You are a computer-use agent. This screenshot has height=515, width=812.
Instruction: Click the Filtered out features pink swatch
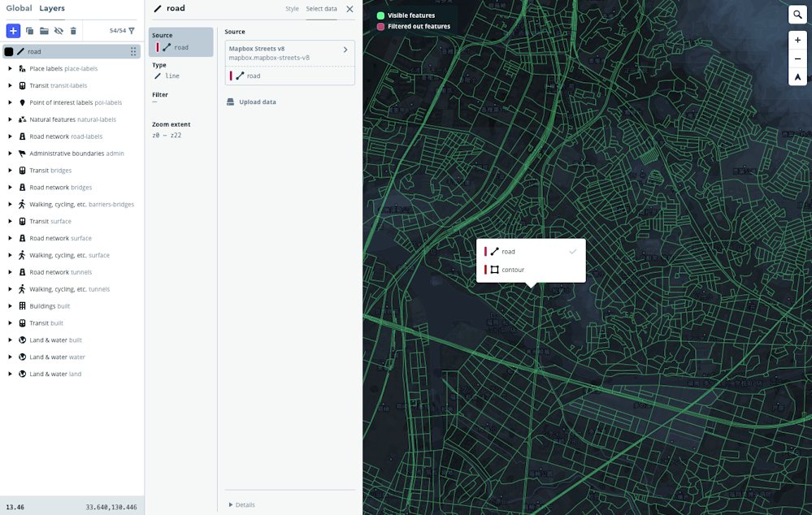(x=380, y=26)
